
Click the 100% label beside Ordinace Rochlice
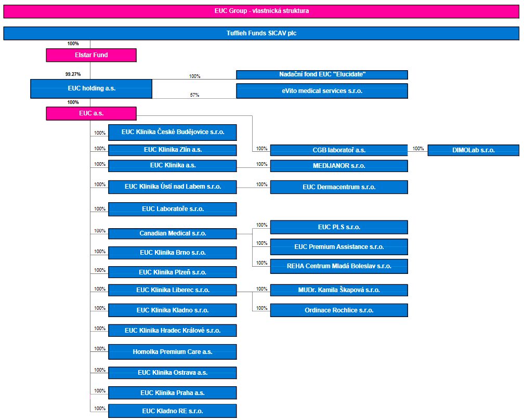coord(261,308)
